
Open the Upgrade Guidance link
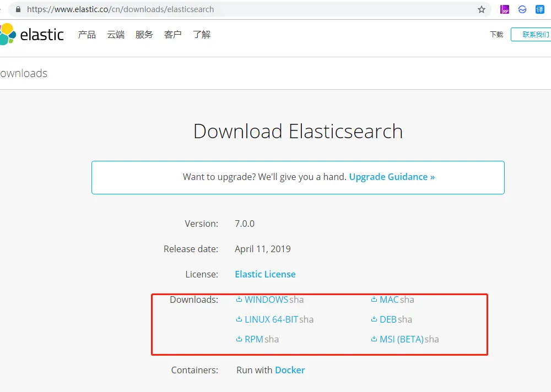[392, 177]
